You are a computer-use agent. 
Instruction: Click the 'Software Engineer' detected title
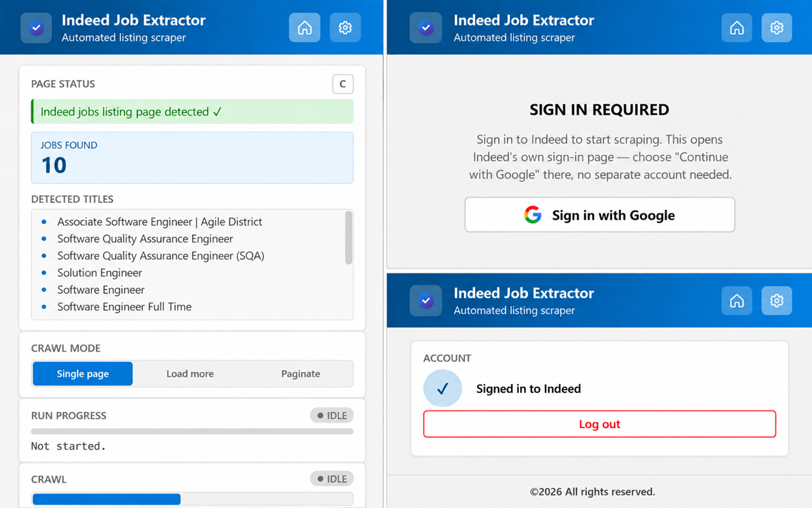(x=101, y=290)
